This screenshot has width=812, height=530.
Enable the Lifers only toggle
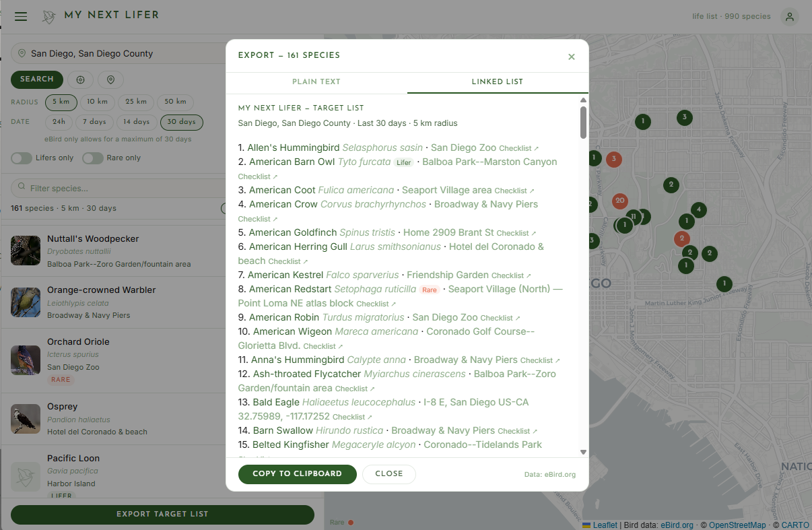tap(22, 158)
